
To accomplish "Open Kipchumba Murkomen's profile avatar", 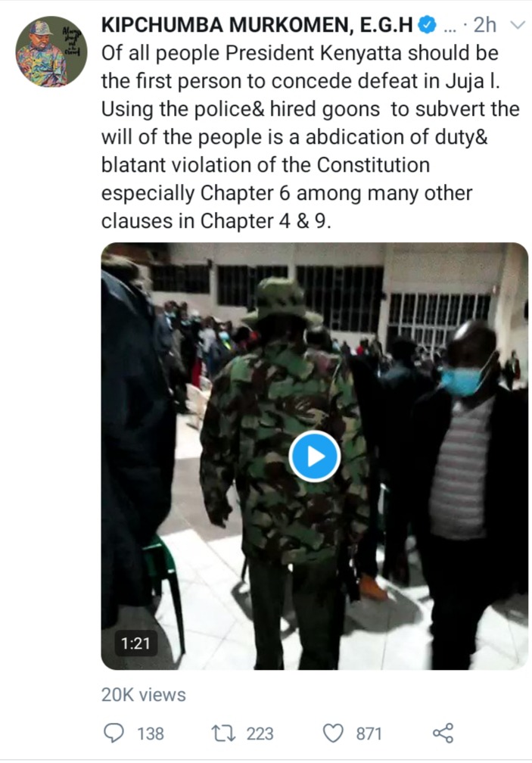I will pos(51,51).
